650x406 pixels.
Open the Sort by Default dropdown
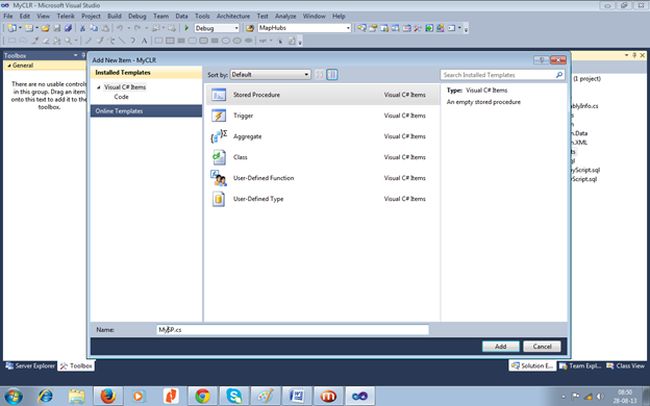pos(270,75)
